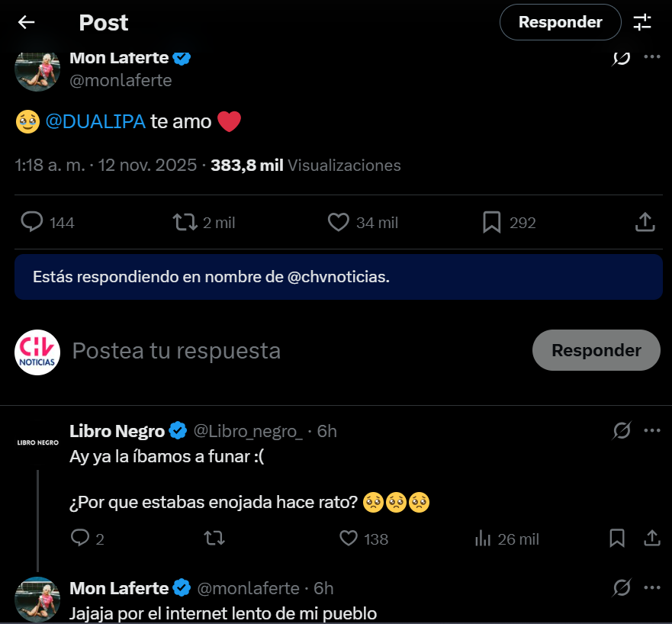Open Grok icon on Libro Negro reply
Viewport: 672px width, 624px height.
pos(622,431)
